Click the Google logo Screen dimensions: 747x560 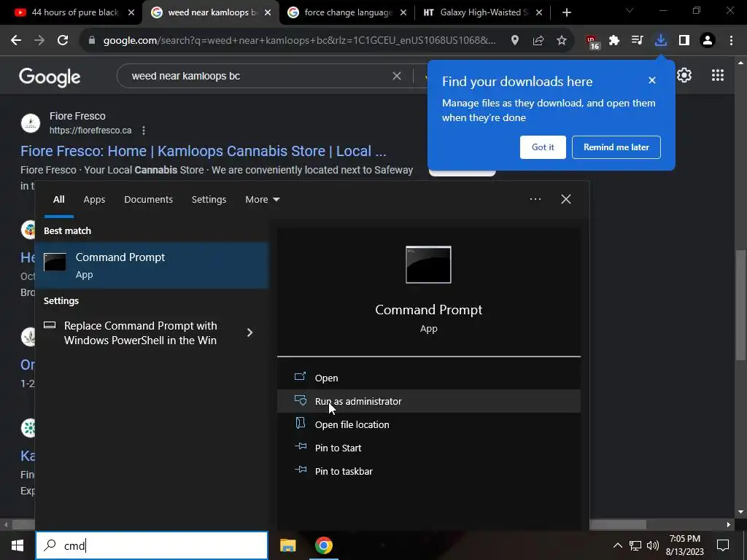[50, 77]
